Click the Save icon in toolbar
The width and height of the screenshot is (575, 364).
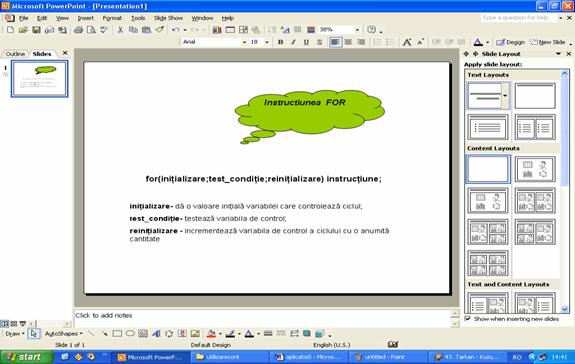(x=36, y=30)
